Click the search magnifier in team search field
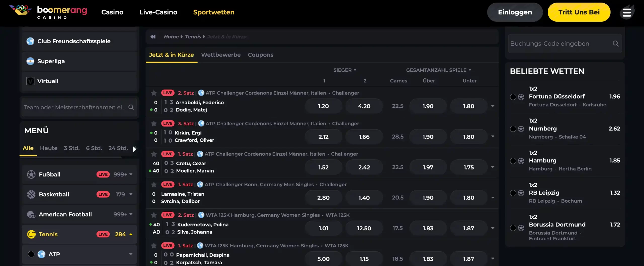The height and width of the screenshot is (266, 644). (x=131, y=107)
